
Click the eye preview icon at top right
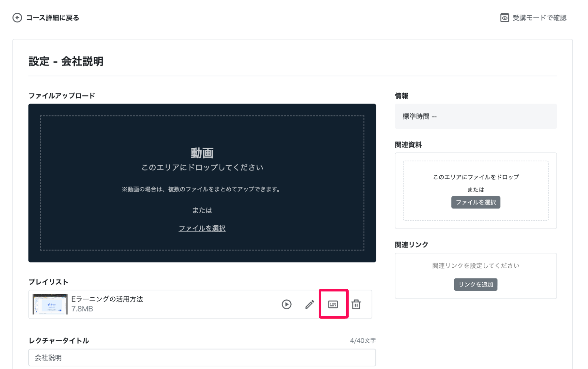(504, 18)
